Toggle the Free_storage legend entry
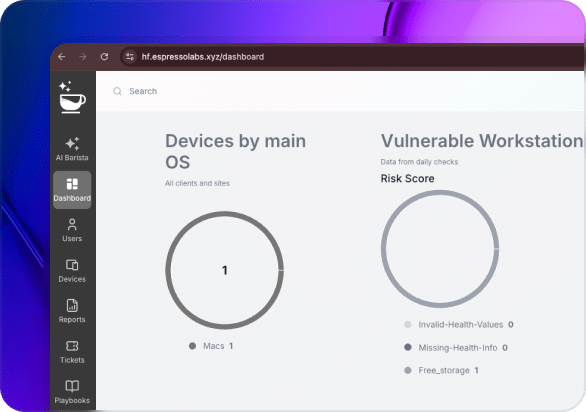The width and height of the screenshot is (586, 412). coord(441,371)
